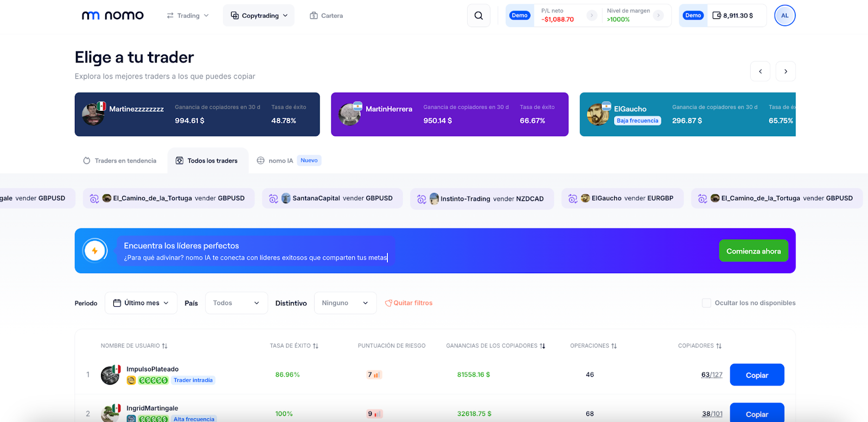Viewport: 868px width, 422px height.
Task: Open the Martinezzzzzzzz trader card
Action: [197, 114]
